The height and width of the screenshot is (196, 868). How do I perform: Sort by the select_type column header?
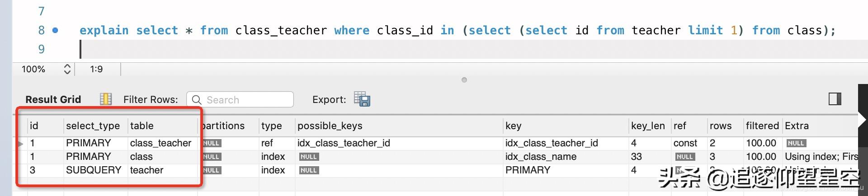93,126
